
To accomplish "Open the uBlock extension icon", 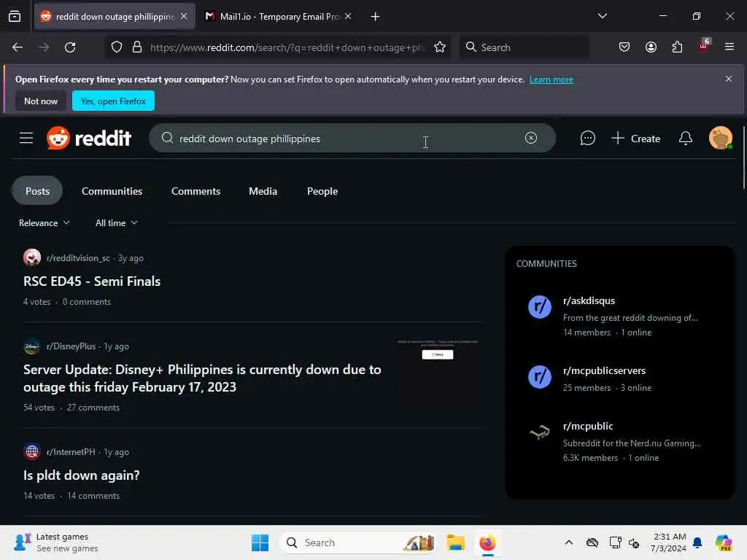I will click(704, 46).
